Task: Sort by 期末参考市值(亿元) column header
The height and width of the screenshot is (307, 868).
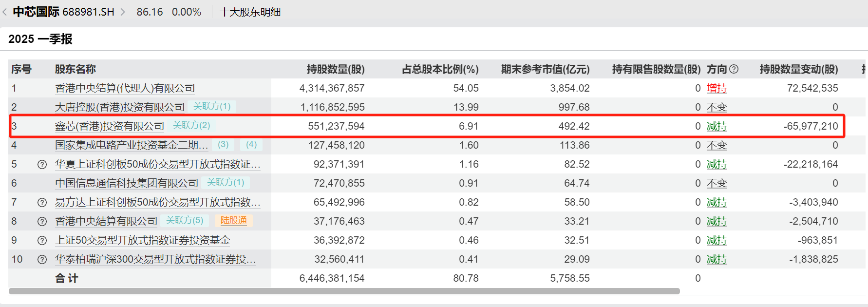Action: 546,69
